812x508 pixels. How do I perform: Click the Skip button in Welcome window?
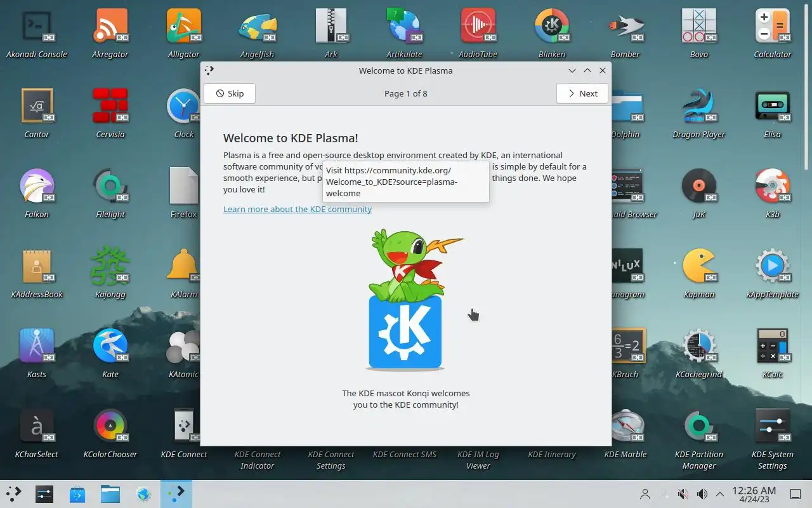pos(230,93)
